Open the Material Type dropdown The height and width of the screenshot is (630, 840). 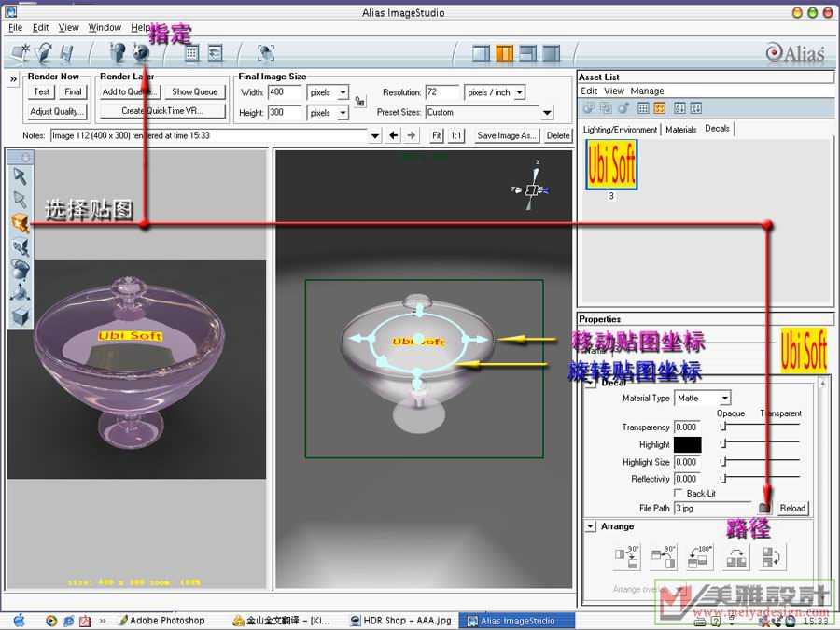[724, 398]
